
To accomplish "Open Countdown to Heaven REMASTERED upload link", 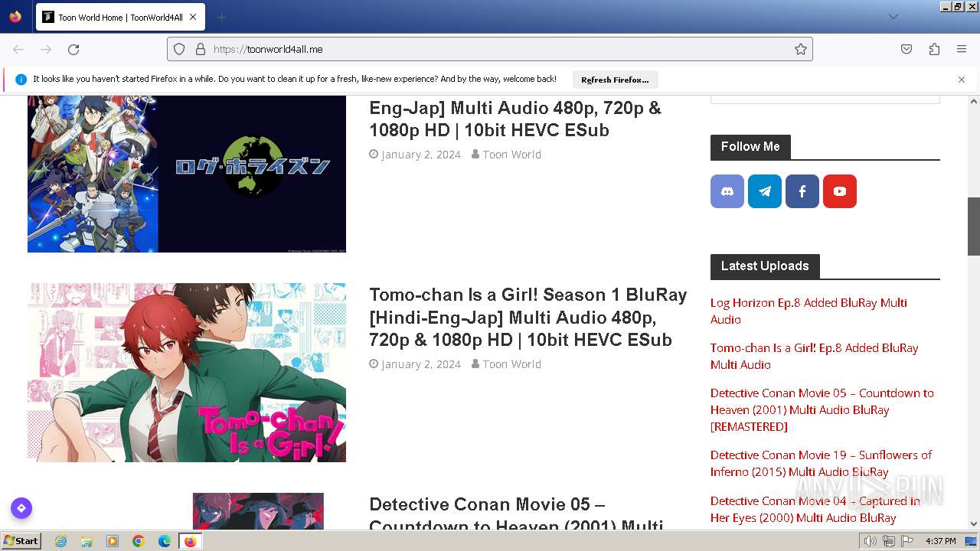I will (822, 409).
